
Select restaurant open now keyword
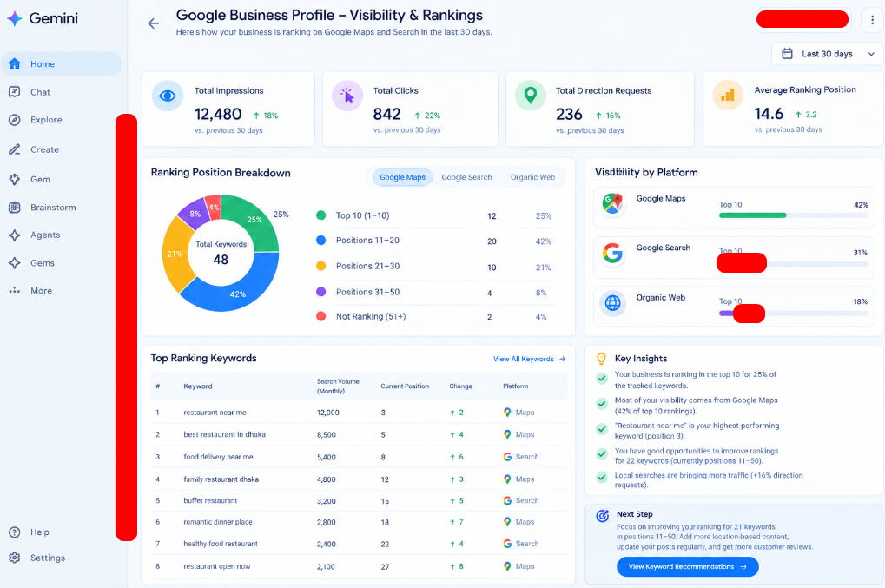pos(217,566)
